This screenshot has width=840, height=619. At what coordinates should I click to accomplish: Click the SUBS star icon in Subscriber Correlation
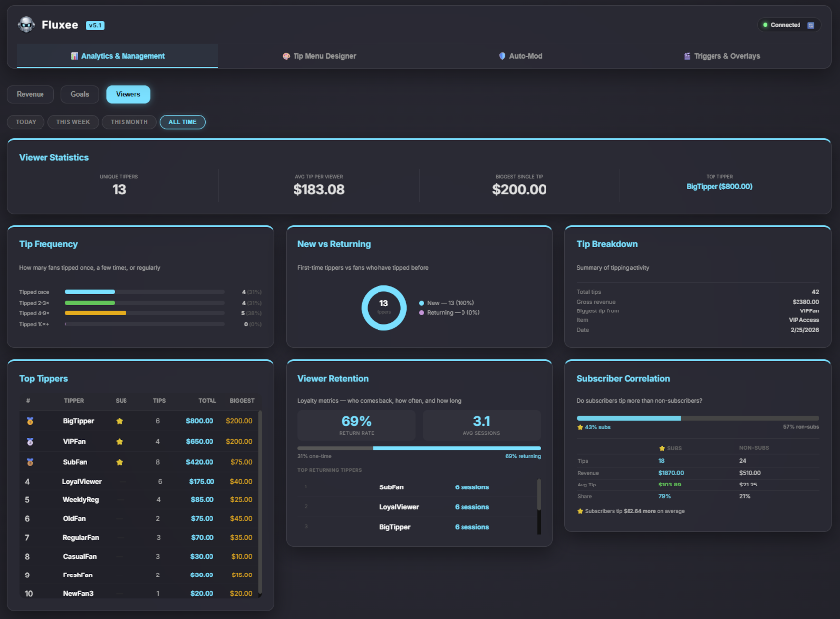[661, 448]
